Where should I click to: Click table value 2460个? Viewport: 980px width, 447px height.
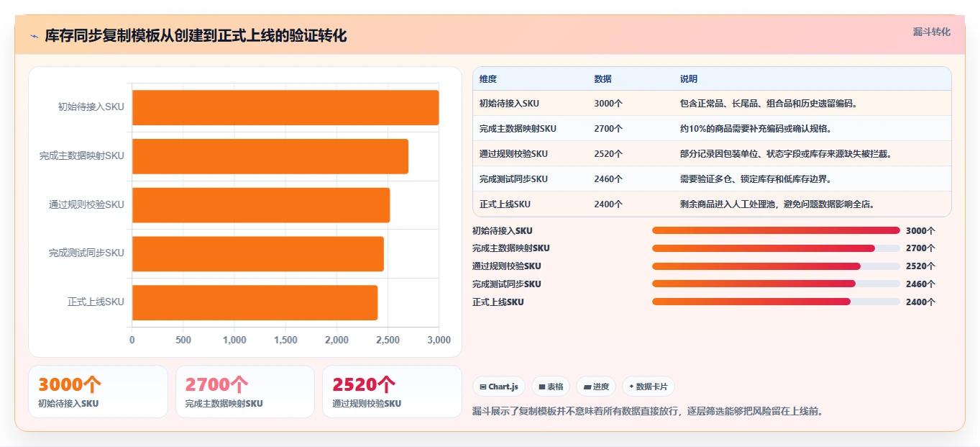[608, 179]
